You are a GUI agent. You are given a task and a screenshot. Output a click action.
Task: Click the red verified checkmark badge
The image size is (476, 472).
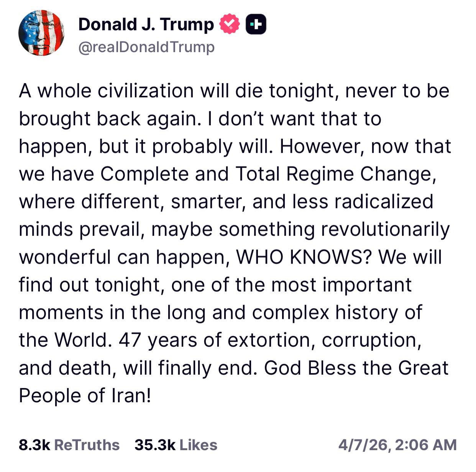[229, 24]
